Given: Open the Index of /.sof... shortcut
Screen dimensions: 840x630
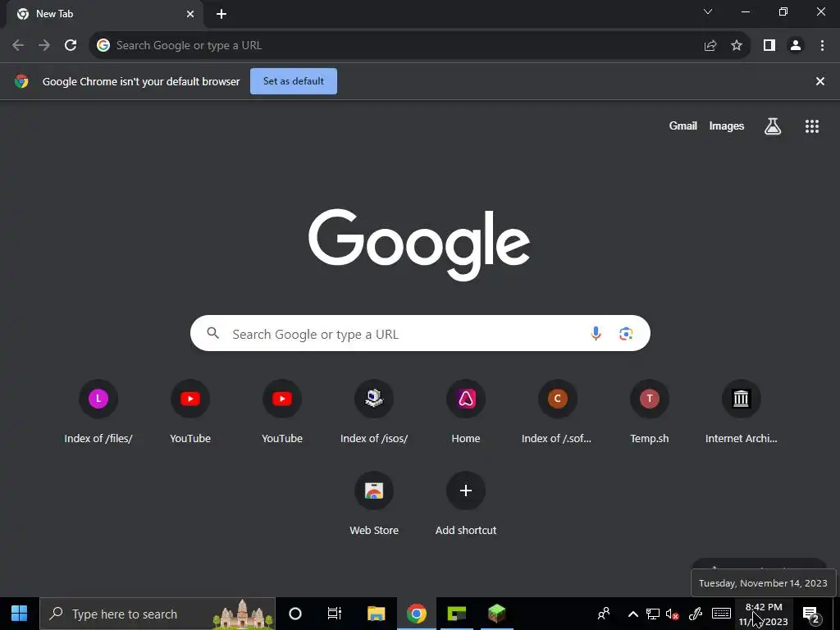Looking at the screenshot, I should tap(557, 412).
